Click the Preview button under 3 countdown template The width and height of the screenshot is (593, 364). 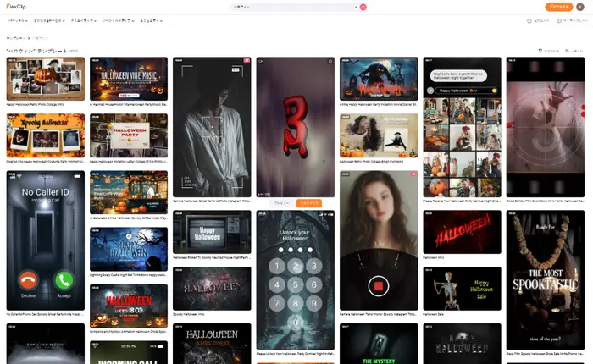281,203
